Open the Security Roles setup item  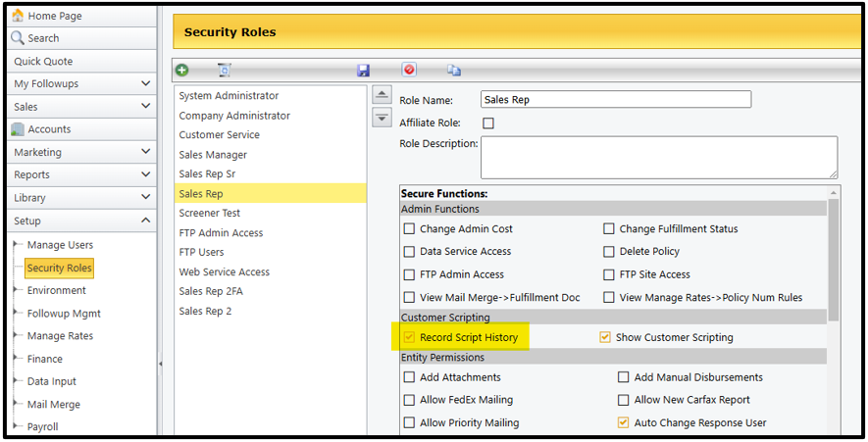point(59,268)
